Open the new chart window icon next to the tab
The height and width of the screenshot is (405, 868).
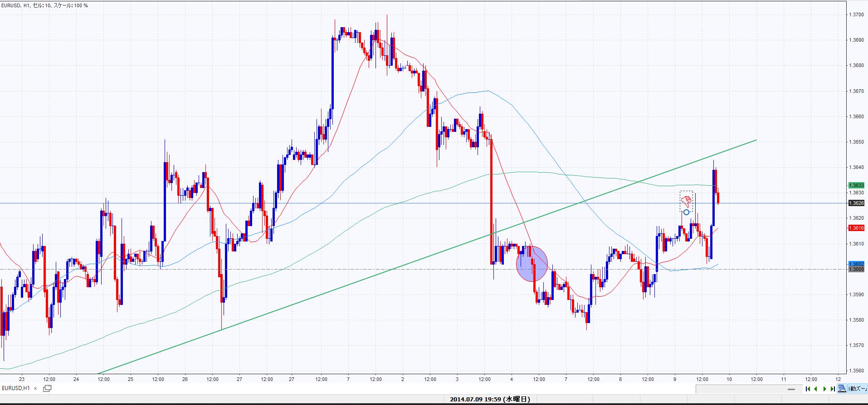coord(47,388)
